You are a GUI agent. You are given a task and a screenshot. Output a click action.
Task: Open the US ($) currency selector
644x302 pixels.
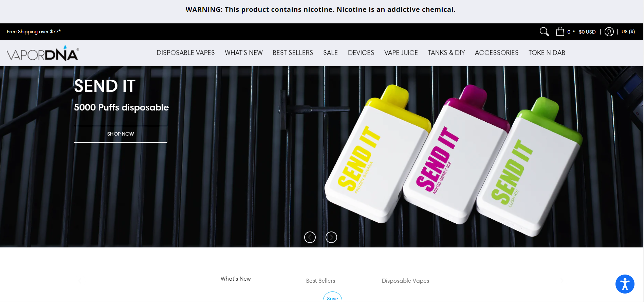click(628, 32)
